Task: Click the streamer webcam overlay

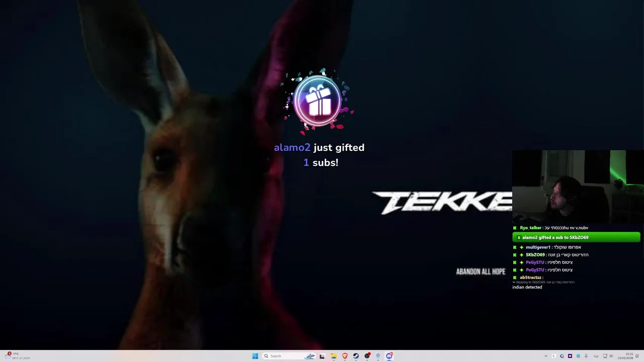Action: [578, 187]
